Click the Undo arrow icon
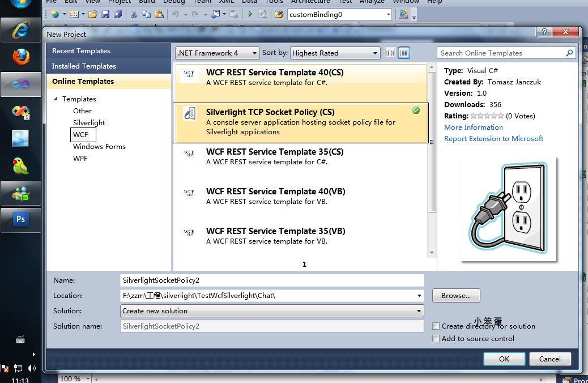Image resolution: width=588 pixels, height=383 pixels. coord(176,14)
